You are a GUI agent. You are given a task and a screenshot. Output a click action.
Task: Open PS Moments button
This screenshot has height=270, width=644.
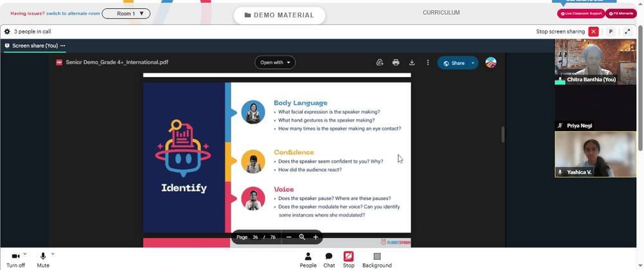[621, 14]
